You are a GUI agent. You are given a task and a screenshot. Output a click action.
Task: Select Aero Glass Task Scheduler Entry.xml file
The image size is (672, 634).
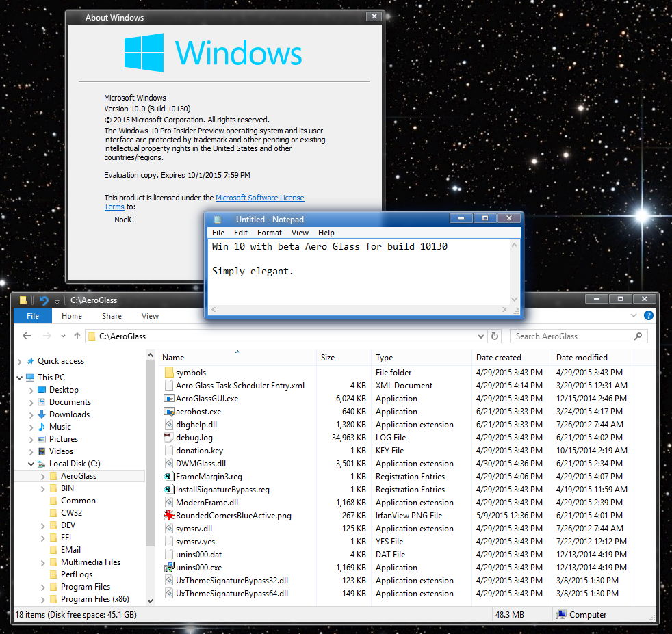coord(240,386)
